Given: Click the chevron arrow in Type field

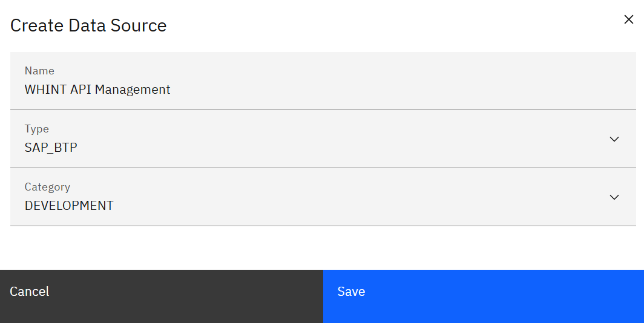Looking at the screenshot, I should [614, 139].
